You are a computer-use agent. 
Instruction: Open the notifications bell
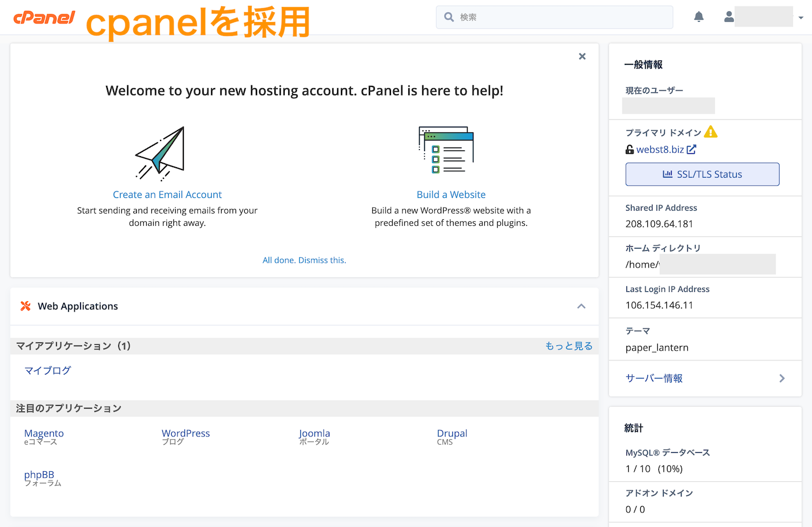click(699, 17)
